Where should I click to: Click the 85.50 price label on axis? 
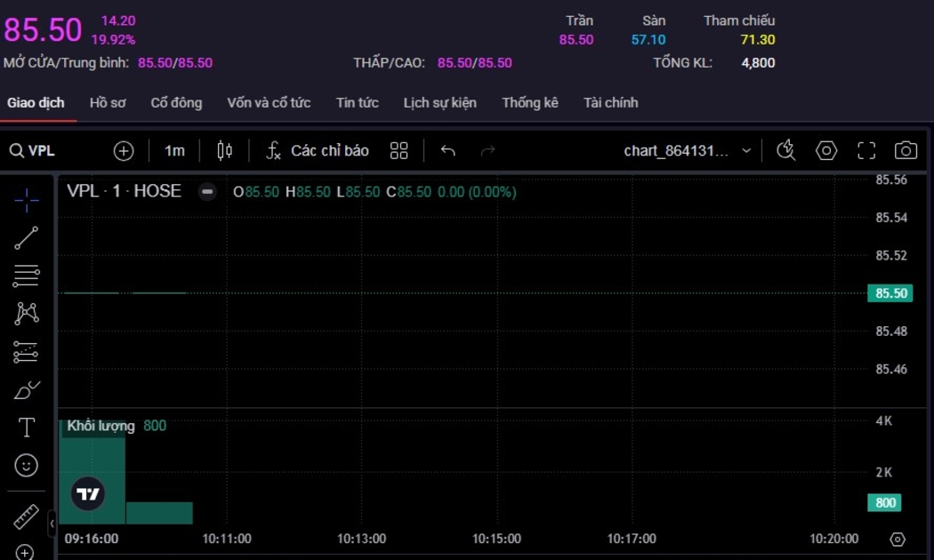tap(890, 293)
